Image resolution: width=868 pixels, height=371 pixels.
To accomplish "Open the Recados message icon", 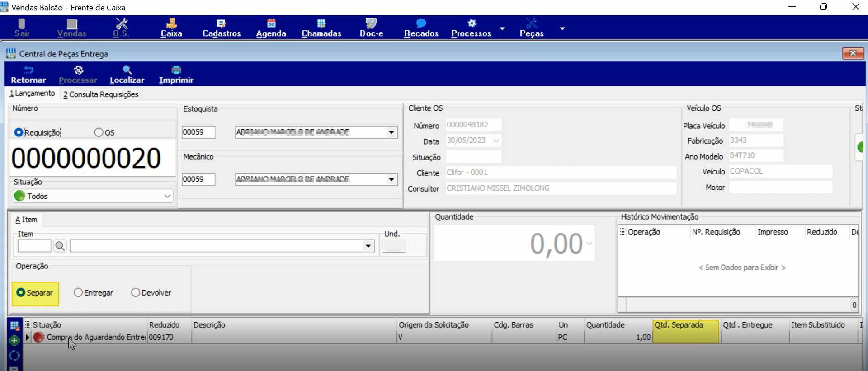I will [x=421, y=23].
